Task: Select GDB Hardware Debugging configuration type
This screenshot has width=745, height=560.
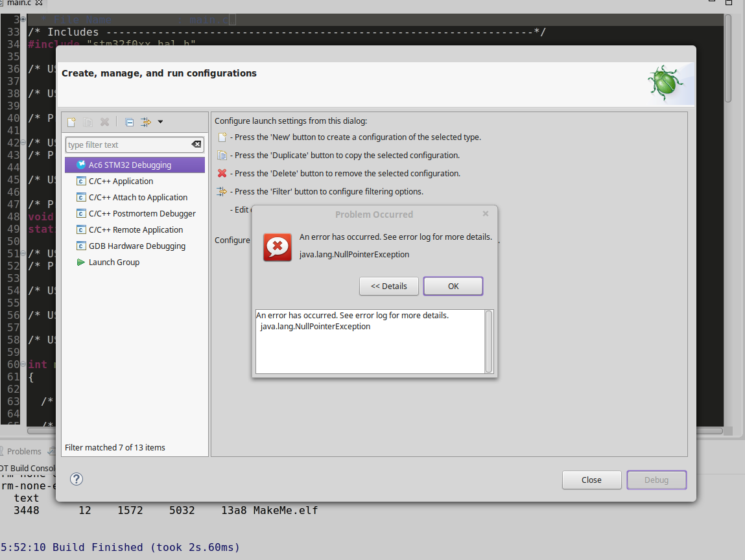Action: pos(137,246)
